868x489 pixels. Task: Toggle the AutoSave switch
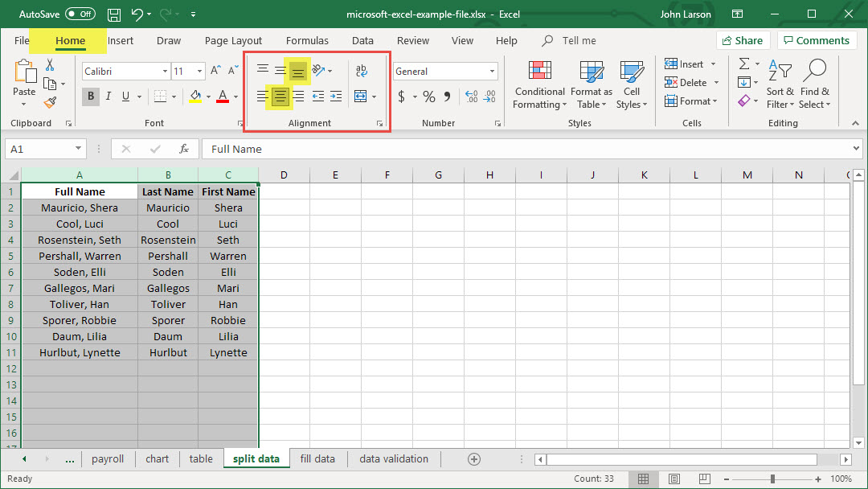(80, 14)
